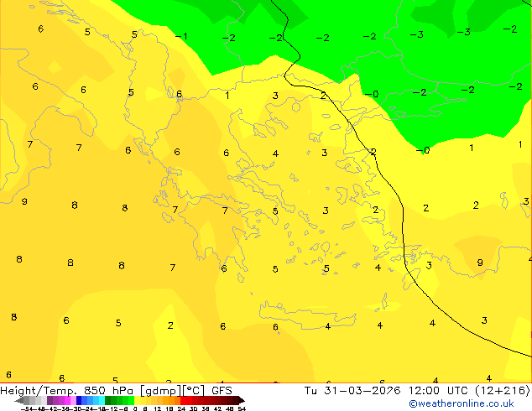Open the weatheronline.co.uk copyright link
Image resolution: width=532 pixels, height=411 pixels.
(462, 403)
